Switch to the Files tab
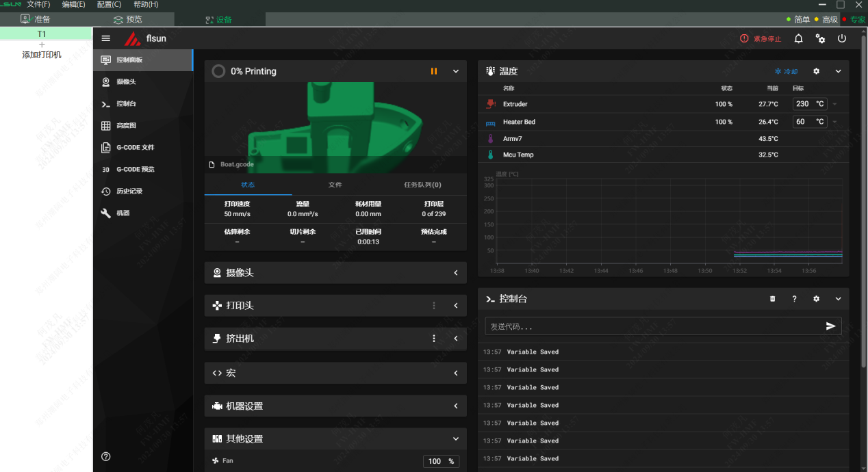The width and height of the screenshot is (868, 472). [335, 185]
